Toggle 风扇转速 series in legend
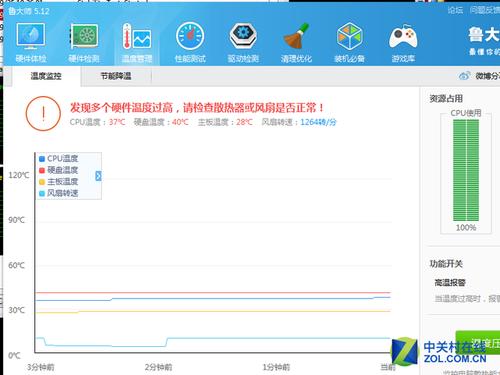This screenshot has width=500, height=375. tap(59, 193)
